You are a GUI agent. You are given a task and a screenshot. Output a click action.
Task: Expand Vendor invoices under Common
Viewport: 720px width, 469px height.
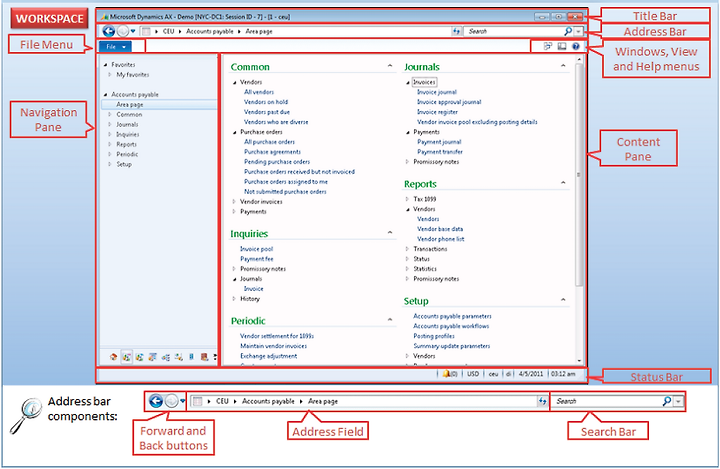[x=234, y=202]
